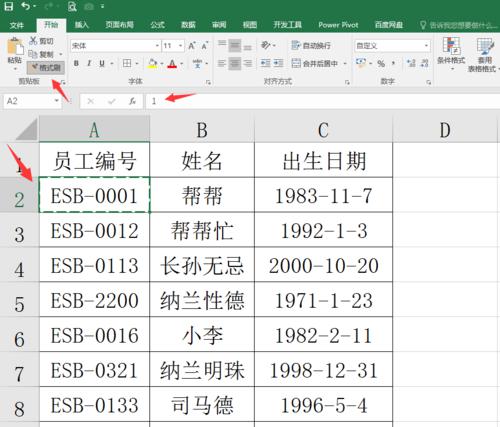Switch to the Formulas (公式) tab
Screen dimensions: 500x427
(157, 25)
